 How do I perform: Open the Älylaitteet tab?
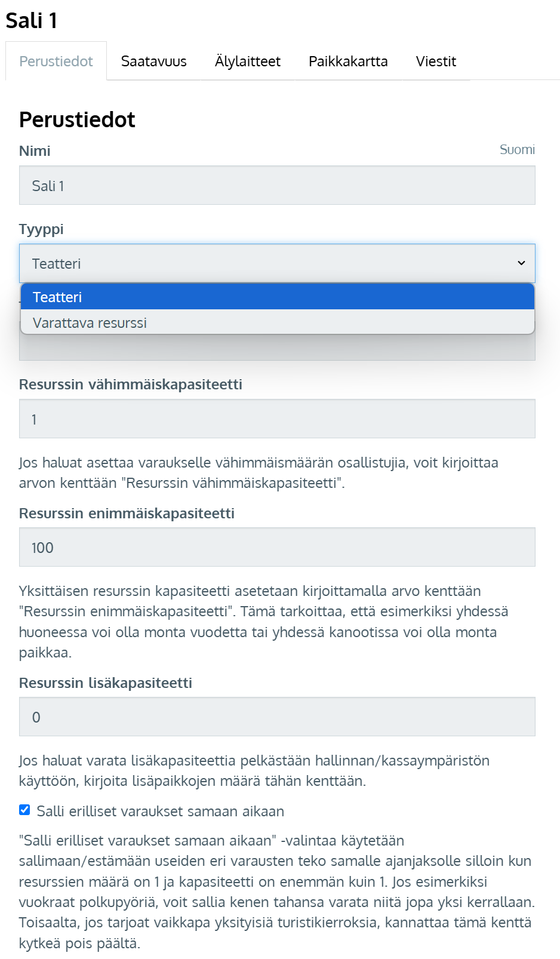click(x=247, y=62)
